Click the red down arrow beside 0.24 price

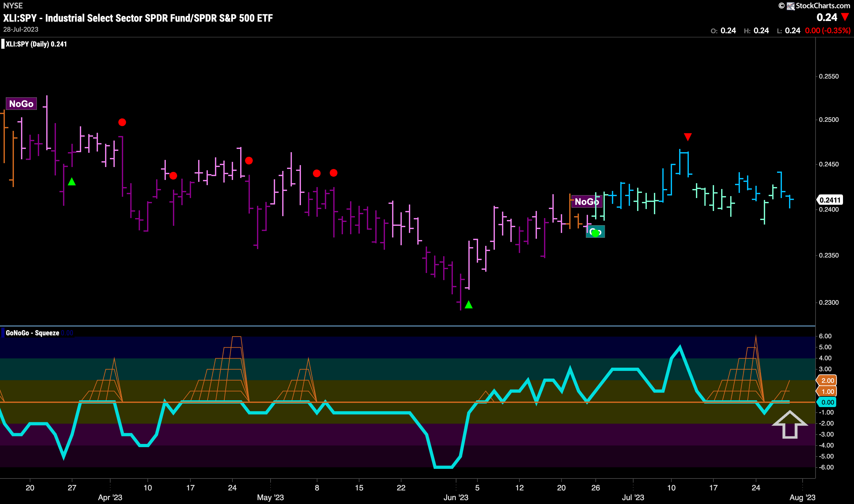coord(845,17)
